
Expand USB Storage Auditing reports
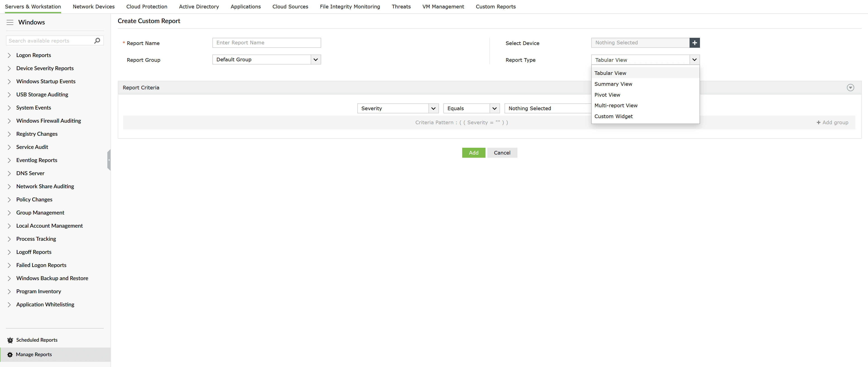coord(10,95)
